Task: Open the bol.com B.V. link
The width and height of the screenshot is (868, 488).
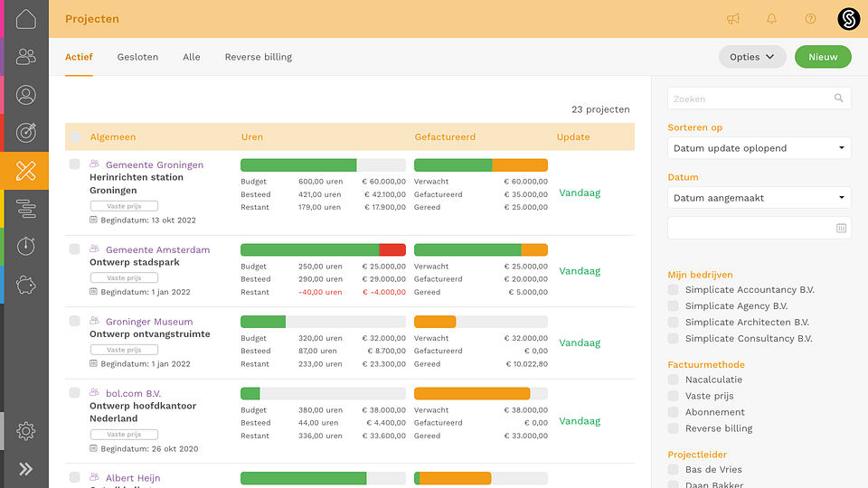Action: [134, 393]
